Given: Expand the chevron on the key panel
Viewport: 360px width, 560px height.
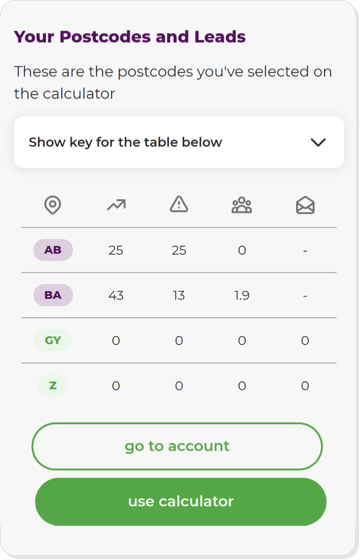Looking at the screenshot, I should 318,142.
